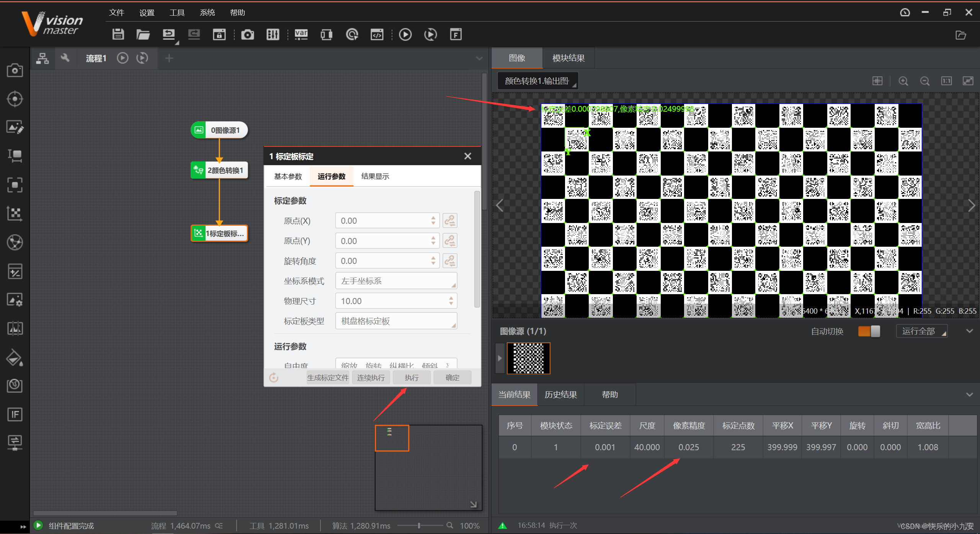This screenshot has height=534, width=980.
Task: Click the lock solution toolbar icon
Action: [x=219, y=34]
